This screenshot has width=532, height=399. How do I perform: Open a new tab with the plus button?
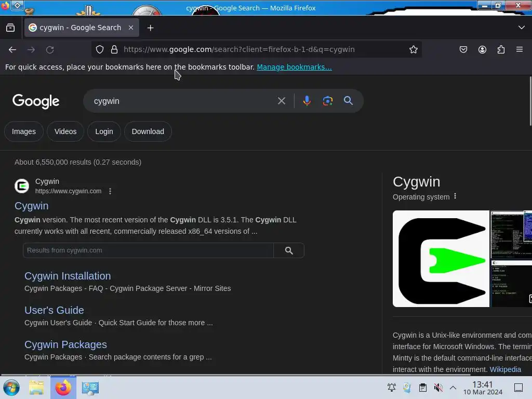pos(150,28)
